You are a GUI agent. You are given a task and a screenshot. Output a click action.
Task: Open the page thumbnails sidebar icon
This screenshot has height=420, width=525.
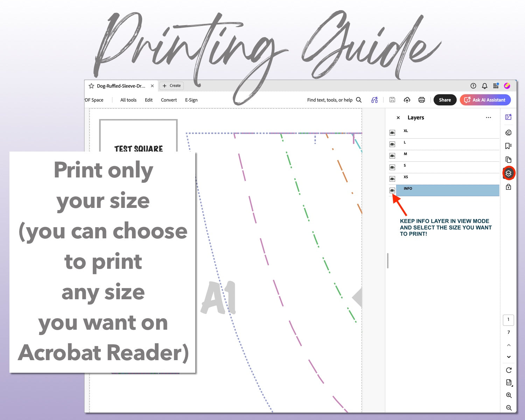pos(509,160)
